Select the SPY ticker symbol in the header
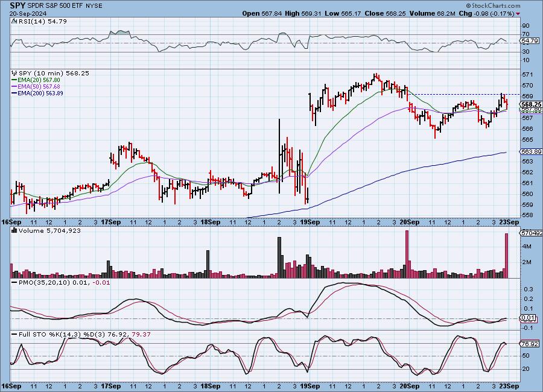Image resolution: width=543 pixels, height=392 pixels. pyautogui.click(x=17, y=5)
